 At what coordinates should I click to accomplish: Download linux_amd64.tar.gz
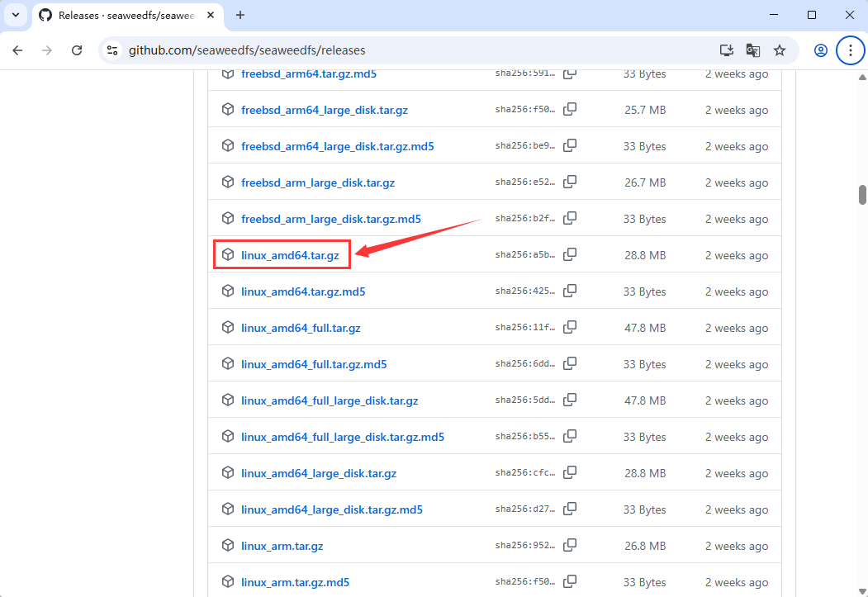[x=290, y=255]
